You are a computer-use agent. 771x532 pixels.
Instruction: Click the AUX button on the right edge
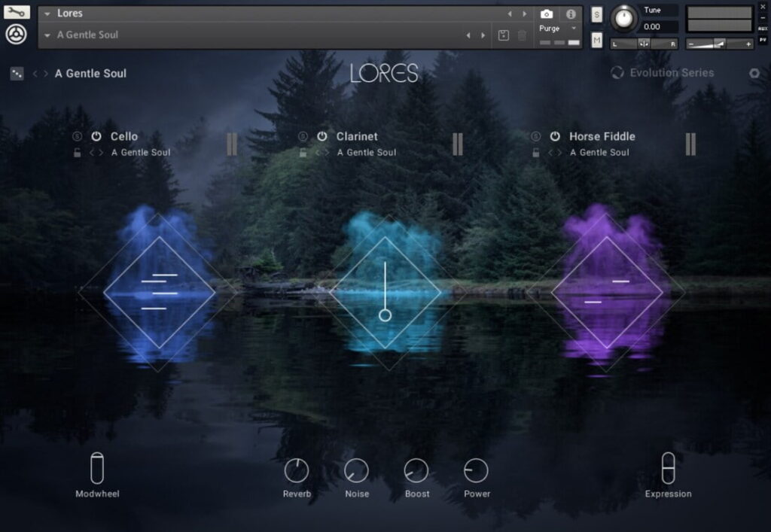763,29
